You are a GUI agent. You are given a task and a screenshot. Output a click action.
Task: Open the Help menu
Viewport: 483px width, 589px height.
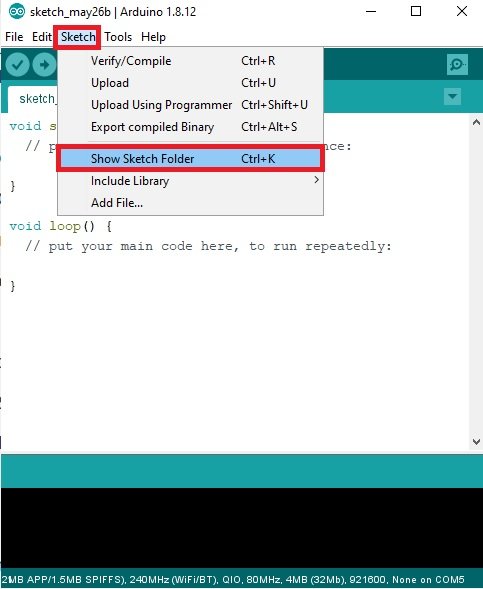click(153, 37)
